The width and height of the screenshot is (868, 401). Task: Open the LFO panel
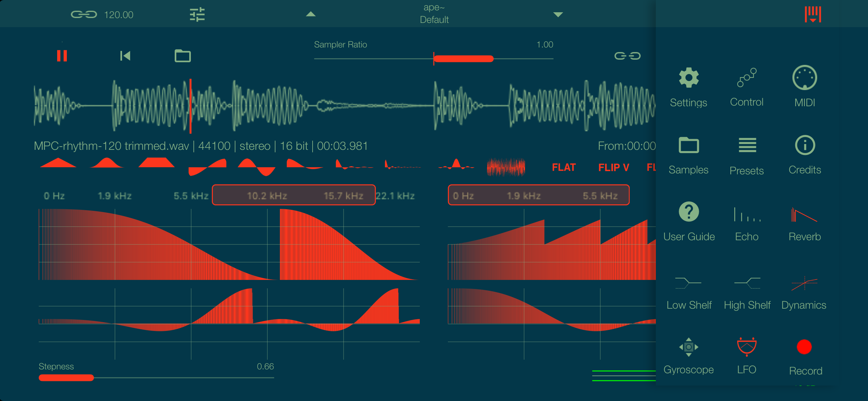[746, 347]
